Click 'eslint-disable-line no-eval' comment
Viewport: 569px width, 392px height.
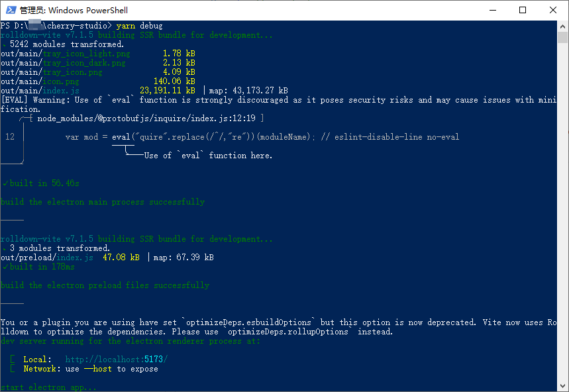397,137
